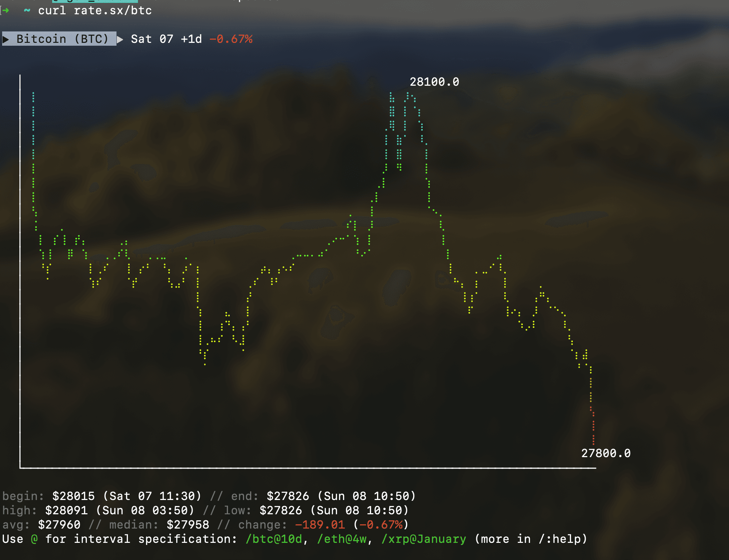The height and width of the screenshot is (560, 729).
Task: Click the green prompt arrow before curl
Action: [5, 10]
